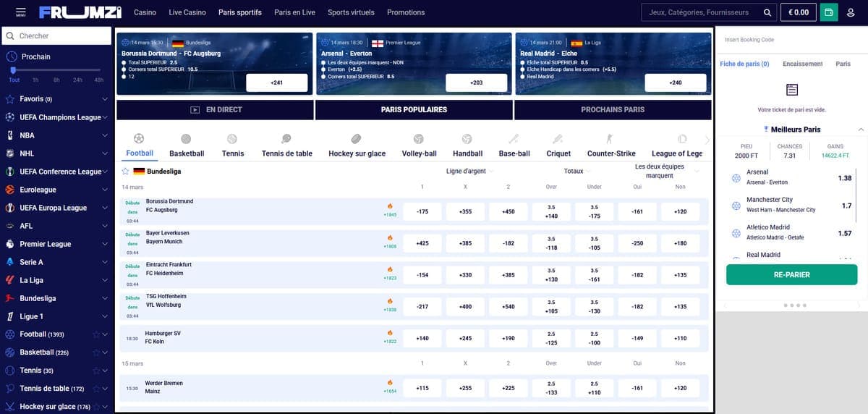Expand the Ligue 1 sidebar entry
This screenshot has height=414, width=868.
105,316
